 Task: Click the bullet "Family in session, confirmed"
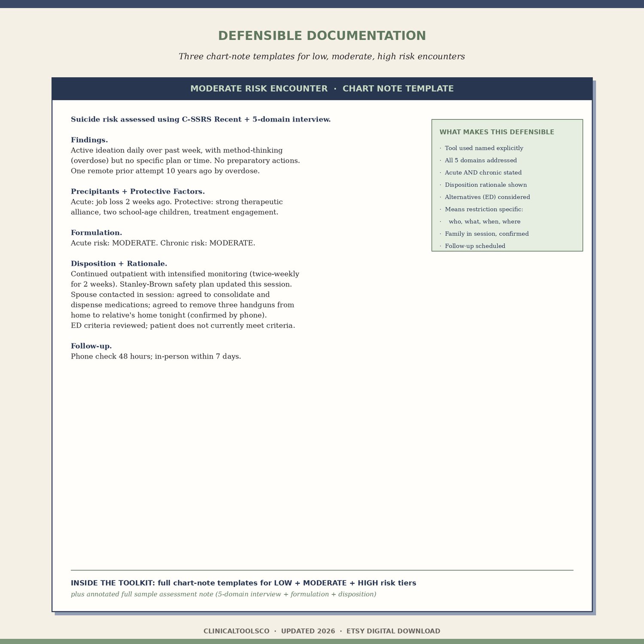click(x=484, y=234)
